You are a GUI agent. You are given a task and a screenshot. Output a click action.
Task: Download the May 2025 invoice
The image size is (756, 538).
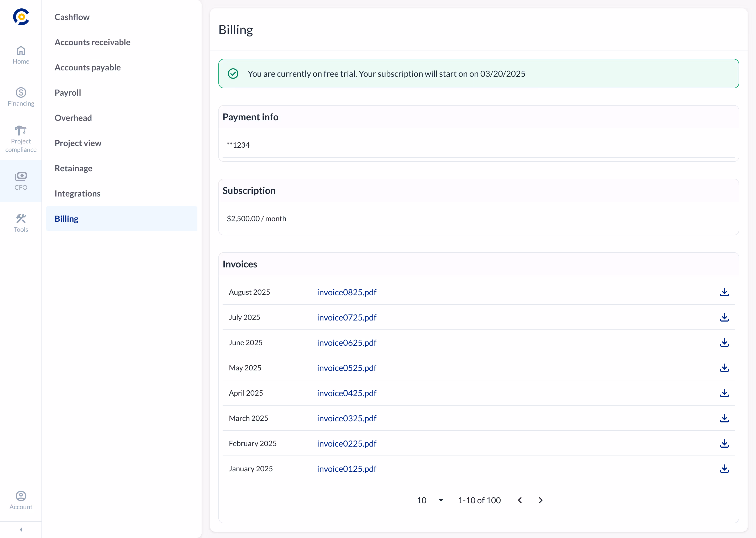[724, 368]
